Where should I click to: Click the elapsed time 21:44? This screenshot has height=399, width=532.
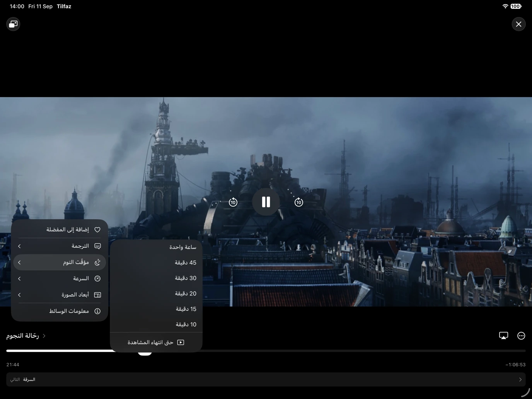click(13, 365)
